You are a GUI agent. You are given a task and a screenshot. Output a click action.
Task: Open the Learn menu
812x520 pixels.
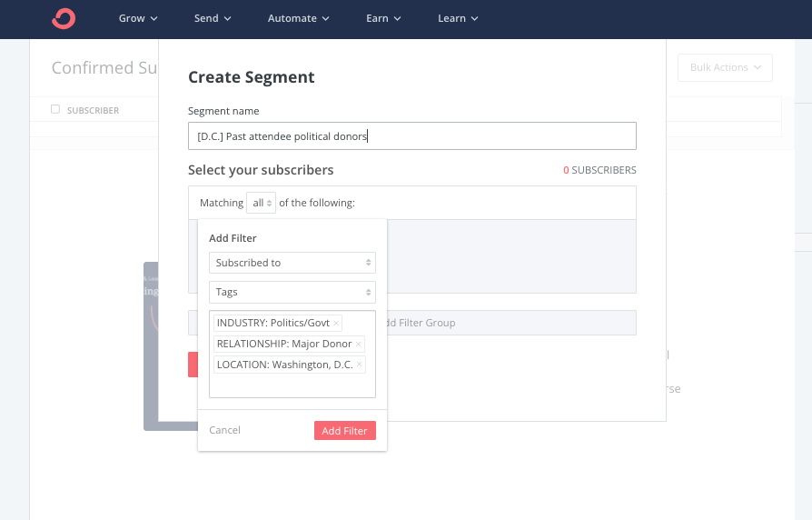(x=458, y=19)
